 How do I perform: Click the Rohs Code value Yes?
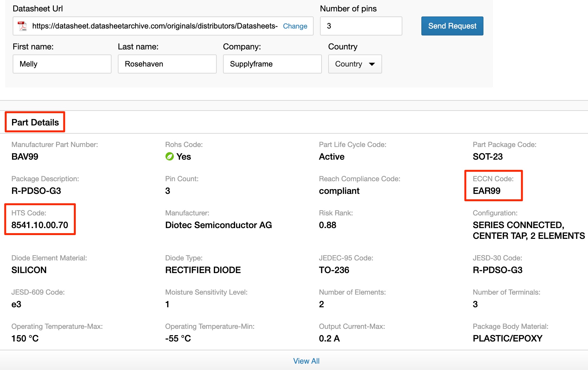tap(183, 156)
